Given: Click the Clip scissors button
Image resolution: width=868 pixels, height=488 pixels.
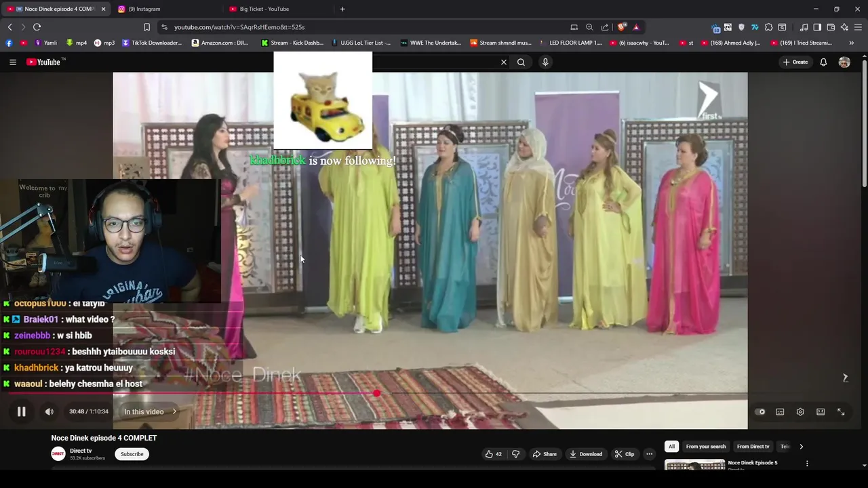Looking at the screenshot, I should pyautogui.click(x=625, y=454).
